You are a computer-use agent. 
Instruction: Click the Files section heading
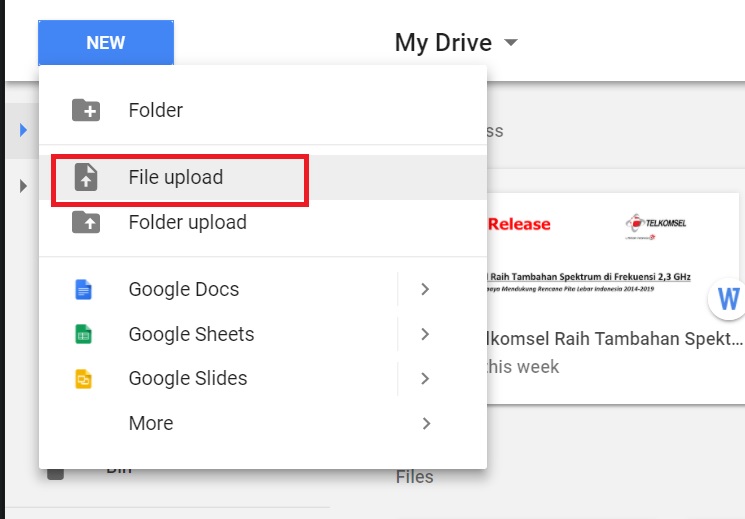pos(415,477)
